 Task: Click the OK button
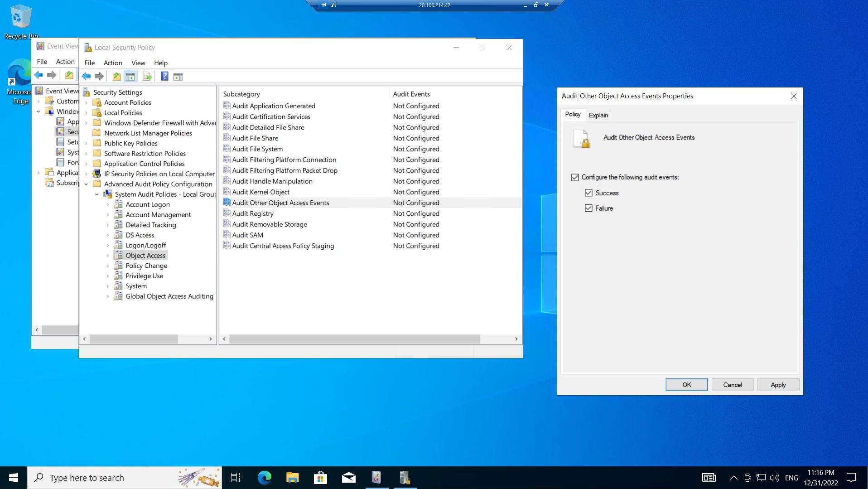click(686, 384)
